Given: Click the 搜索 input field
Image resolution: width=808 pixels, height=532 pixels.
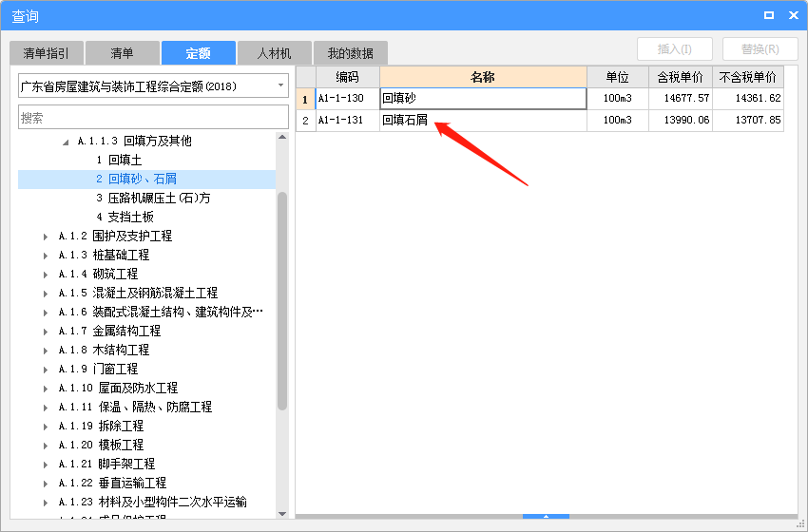Looking at the screenshot, I should tap(153, 118).
